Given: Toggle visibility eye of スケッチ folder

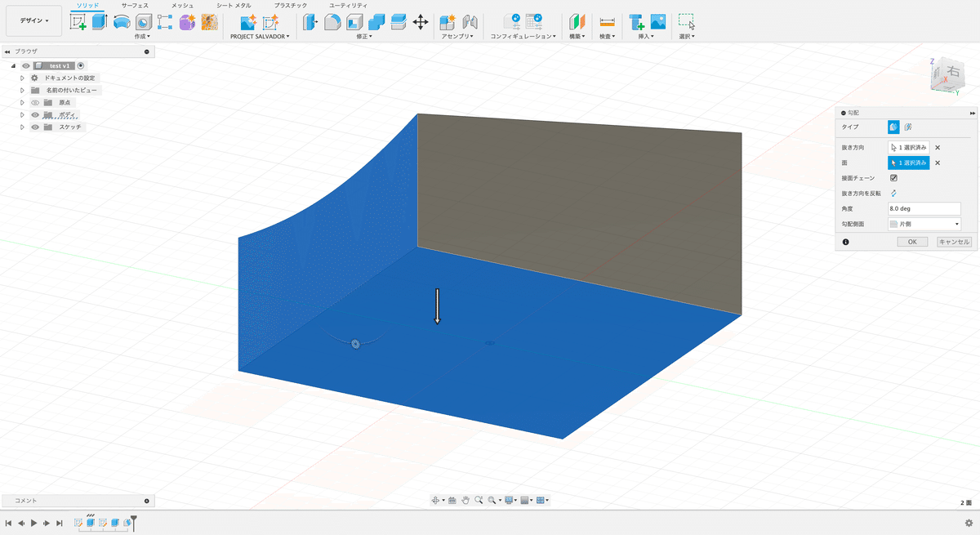Looking at the screenshot, I should [x=35, y=127].
